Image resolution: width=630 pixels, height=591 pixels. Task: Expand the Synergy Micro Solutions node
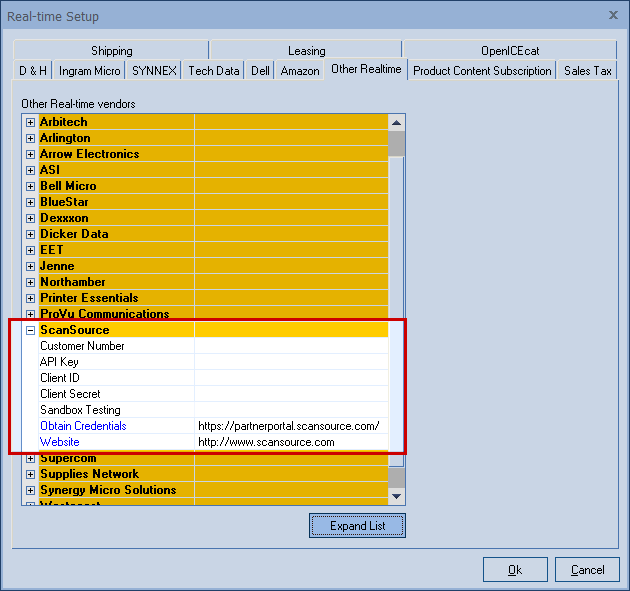tap(30, 490)
